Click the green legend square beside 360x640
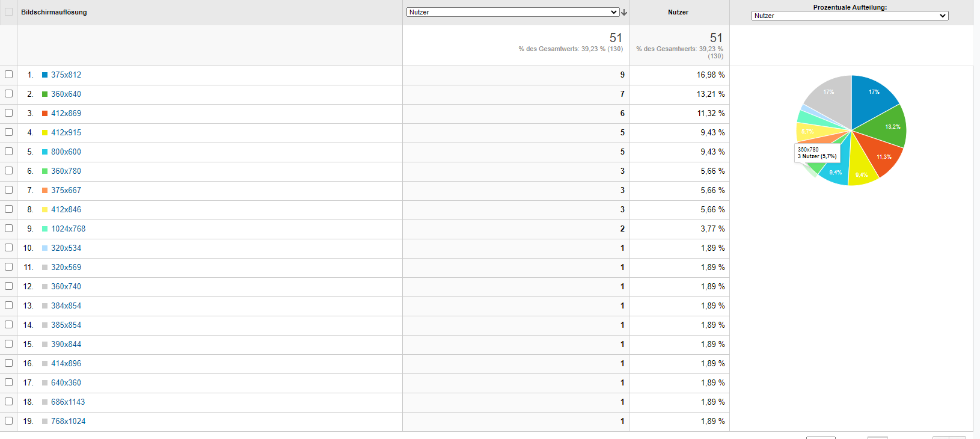980x439 pixels. coord(44,94)
